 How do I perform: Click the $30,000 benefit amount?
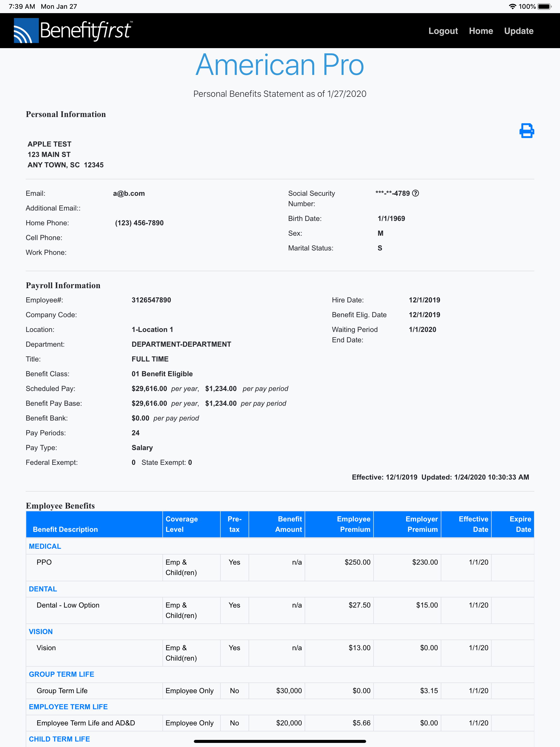(289, 691)
